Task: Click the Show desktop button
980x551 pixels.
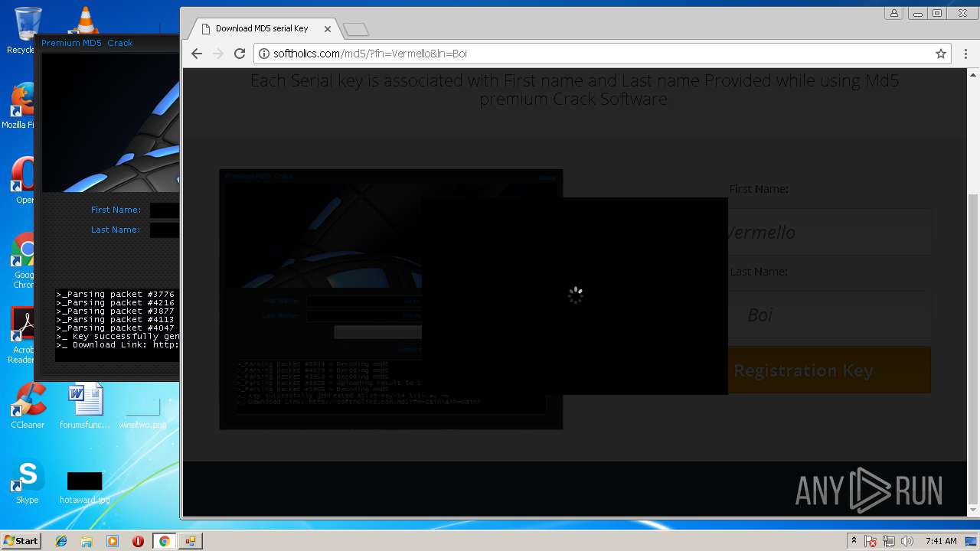Action: (972, 541)
